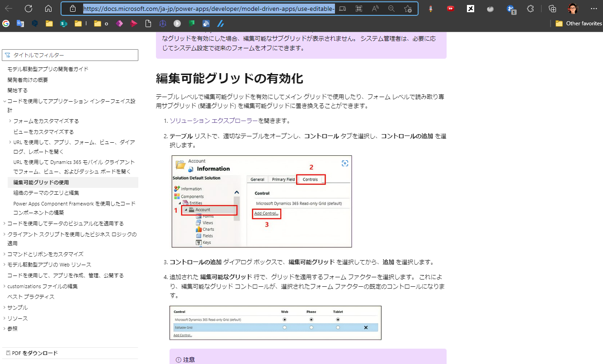
Task: Go back to the previous page
Action: click(9, 8)
